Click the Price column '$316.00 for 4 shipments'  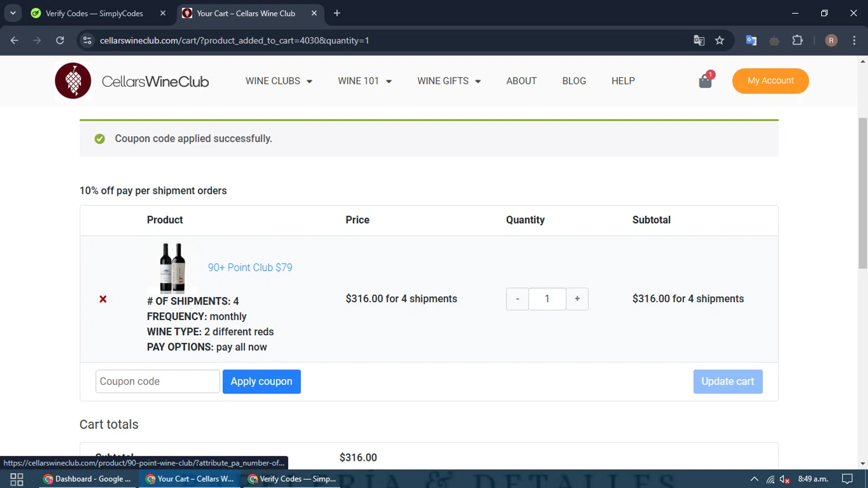tap(401, 299)
